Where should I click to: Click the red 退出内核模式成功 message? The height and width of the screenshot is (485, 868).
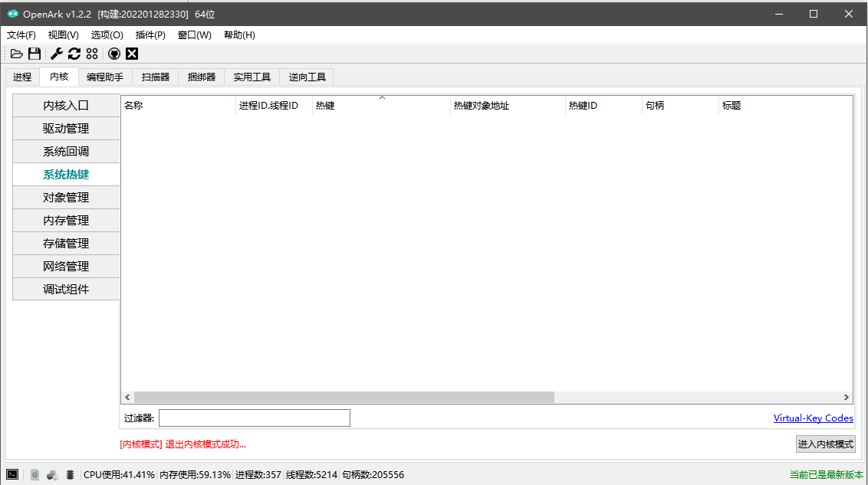point(182,444)
